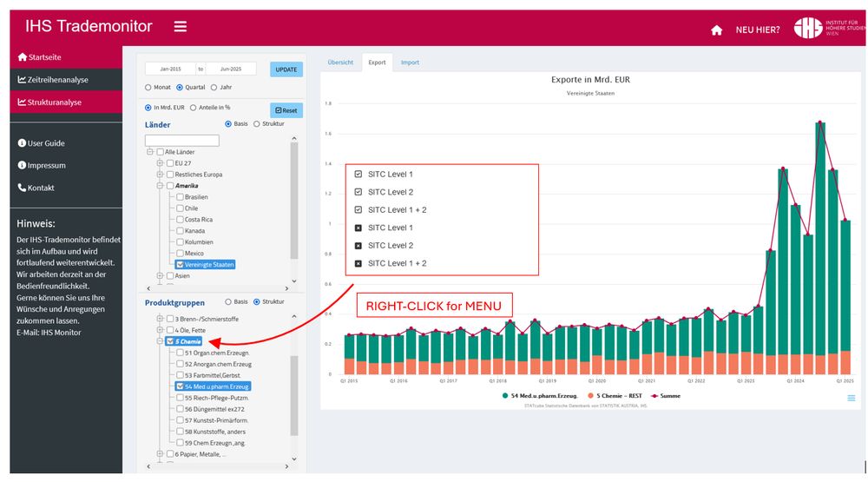Open Zeitreihenanalyse in the sidebar
The width and height of the screenshot is (868, 482).
pyautogui.click(x=53, y=80)
